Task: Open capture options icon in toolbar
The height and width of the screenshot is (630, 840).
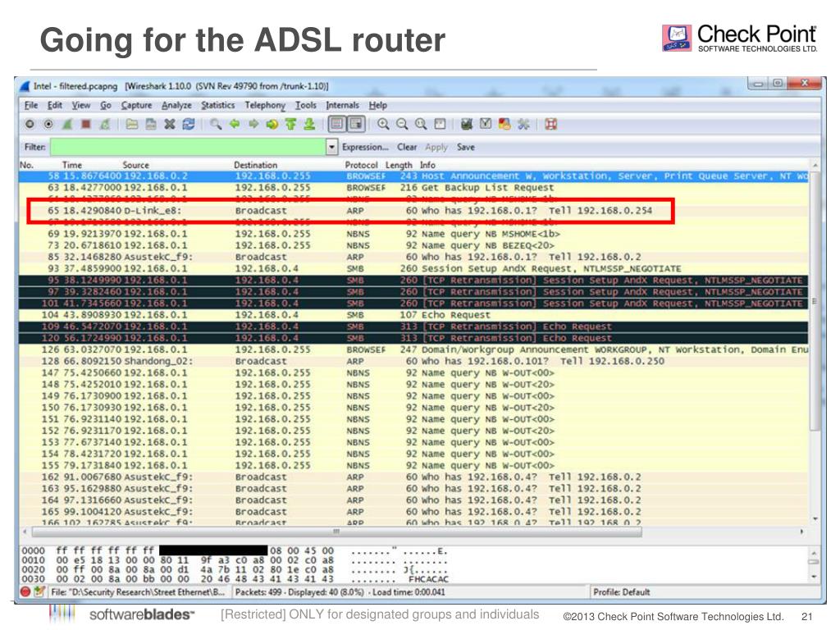Action: (x=48, y=125)
